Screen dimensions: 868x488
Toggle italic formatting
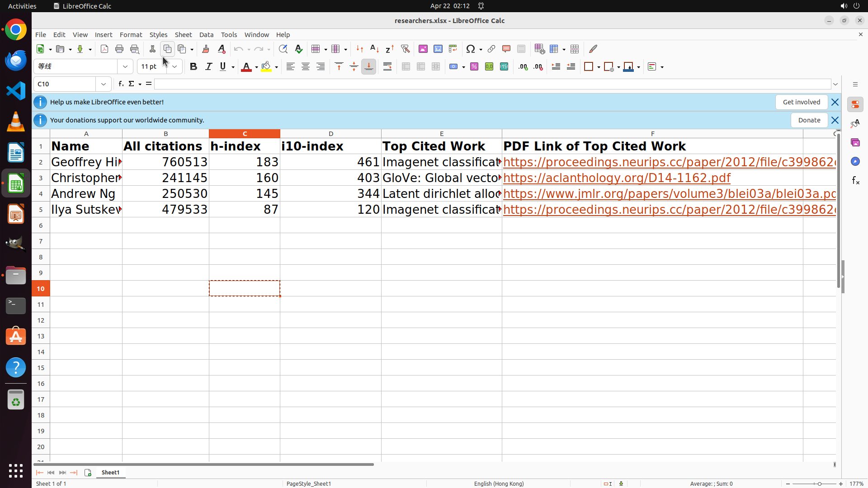coord(208,67)
